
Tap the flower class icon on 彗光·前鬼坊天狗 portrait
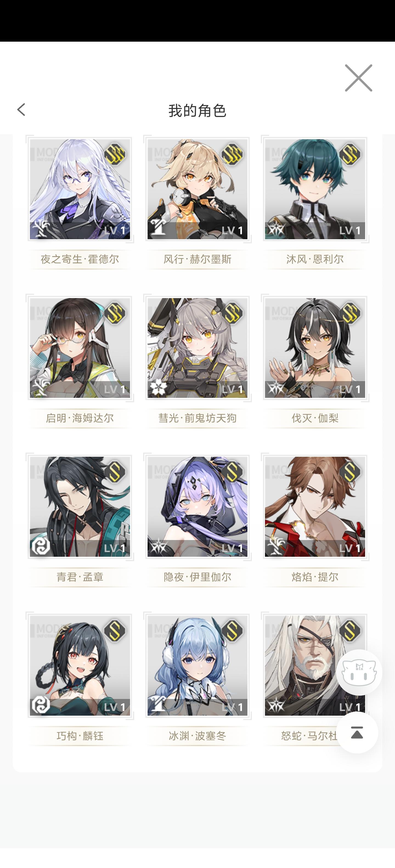tap(158, 387)
